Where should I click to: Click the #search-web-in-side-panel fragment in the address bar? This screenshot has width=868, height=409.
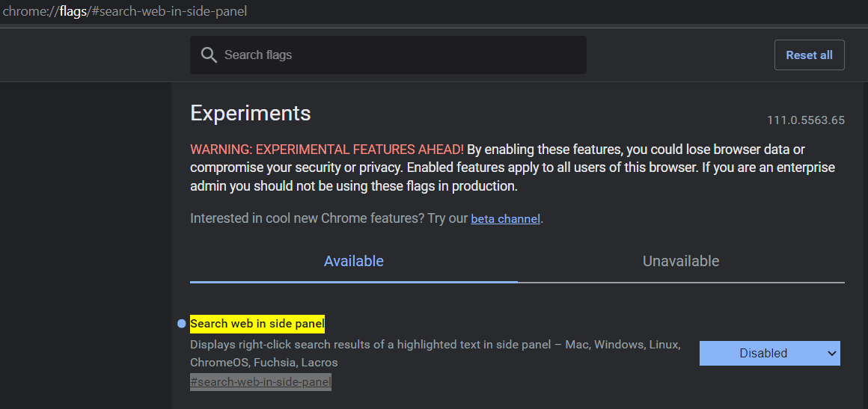pyautogui.click(x=167, y=12)
